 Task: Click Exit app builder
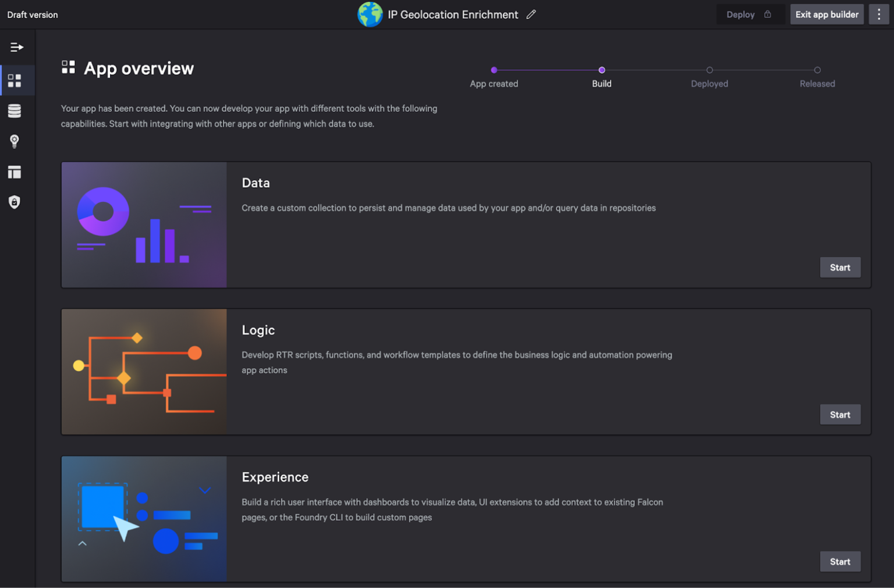[x=826, y=14]
